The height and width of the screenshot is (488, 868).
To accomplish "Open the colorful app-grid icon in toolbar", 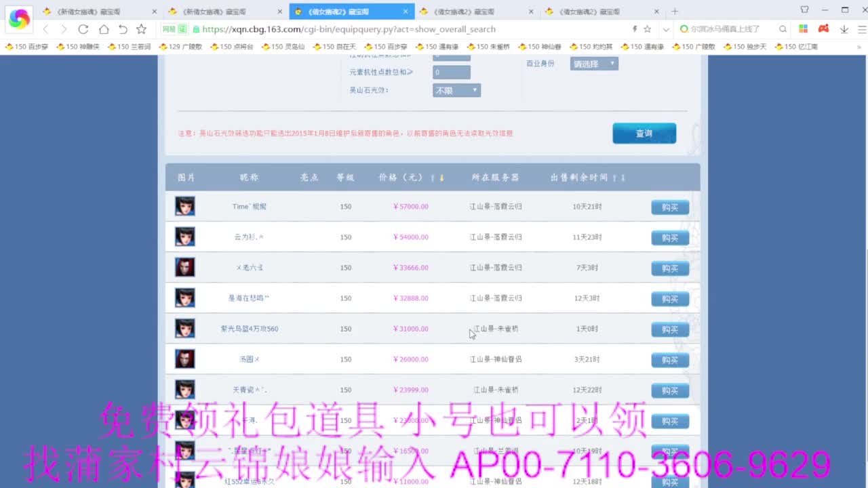I will (804, 29).
